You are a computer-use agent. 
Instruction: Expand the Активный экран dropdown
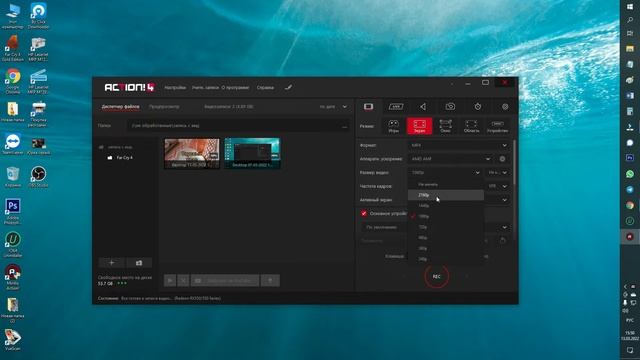(x=505, y=200)
